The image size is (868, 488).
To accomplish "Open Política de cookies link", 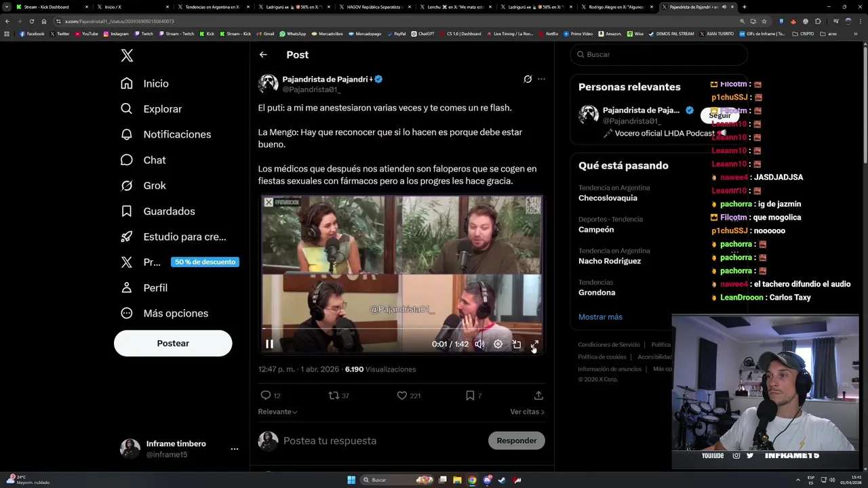I will click(x=602, y=357).
